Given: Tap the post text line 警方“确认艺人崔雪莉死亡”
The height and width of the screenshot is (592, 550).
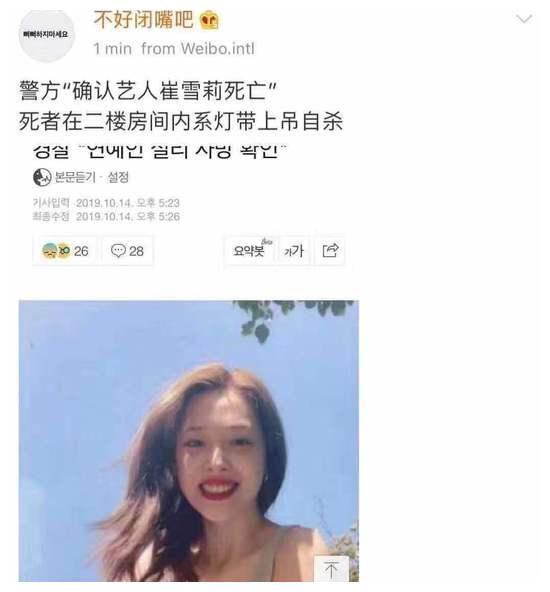Looking at the screenshot, I should tap(148, 91).
